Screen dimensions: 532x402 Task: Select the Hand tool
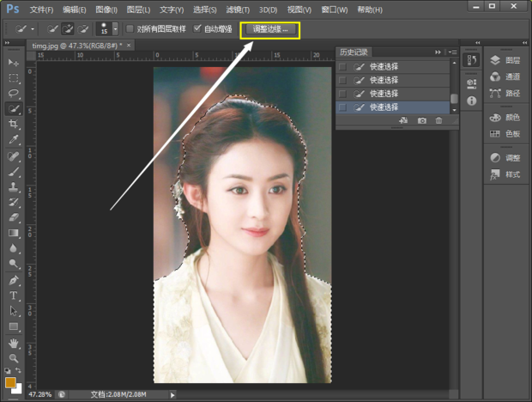[14, 344]
